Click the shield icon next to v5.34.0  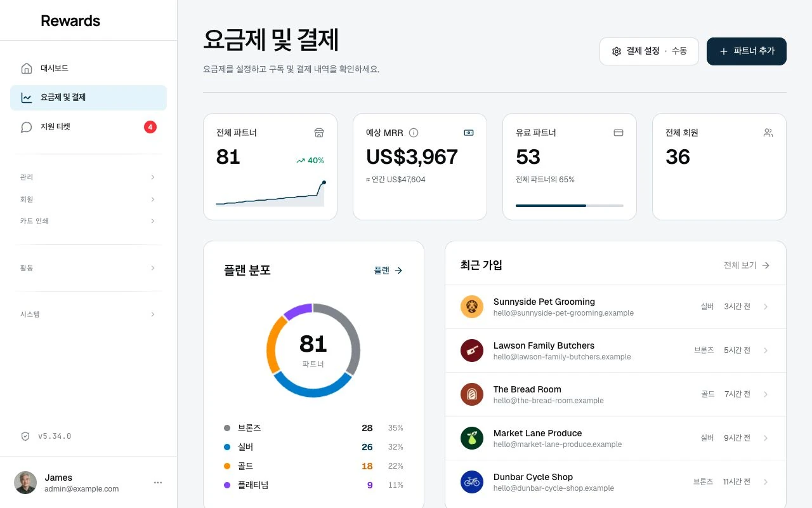coord(25,436)
